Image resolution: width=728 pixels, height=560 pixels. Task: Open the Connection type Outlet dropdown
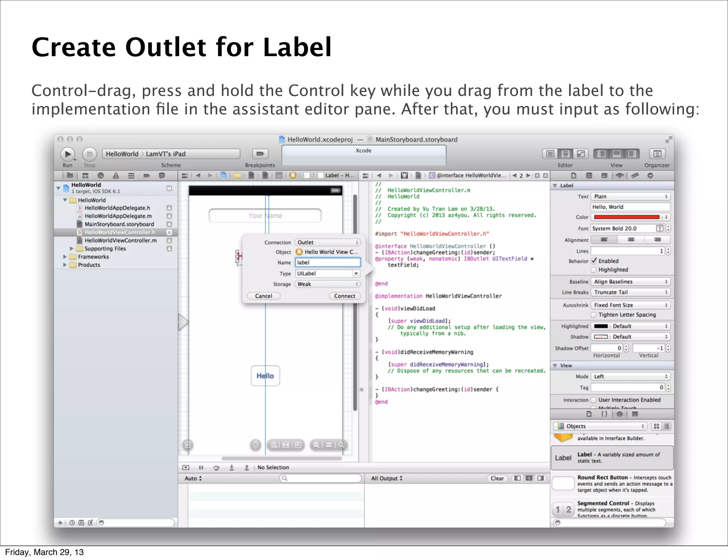click(x=327, y=242)
